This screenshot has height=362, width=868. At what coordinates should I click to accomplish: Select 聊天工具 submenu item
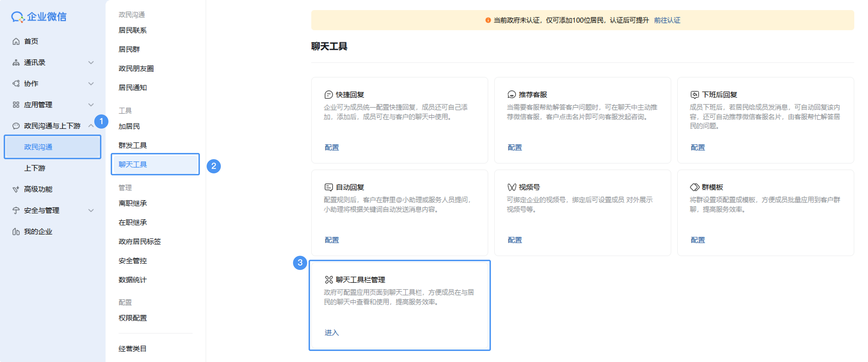point(155,164)
